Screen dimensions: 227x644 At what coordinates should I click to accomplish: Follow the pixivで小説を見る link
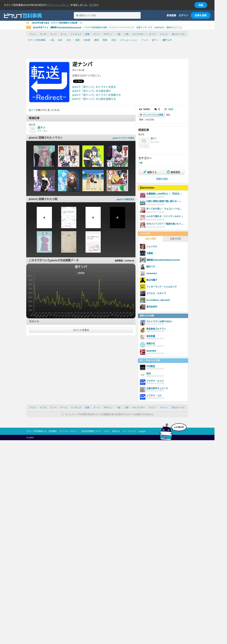click(125, 199)
